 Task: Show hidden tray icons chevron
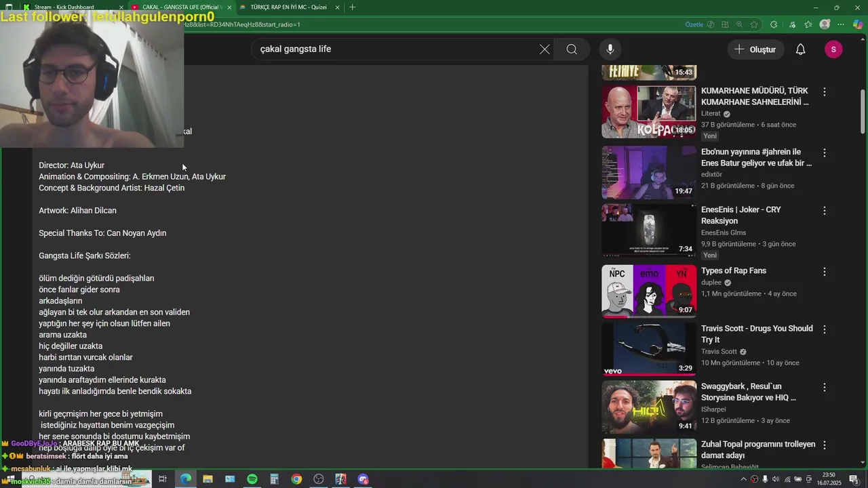(x=743, y=479)
